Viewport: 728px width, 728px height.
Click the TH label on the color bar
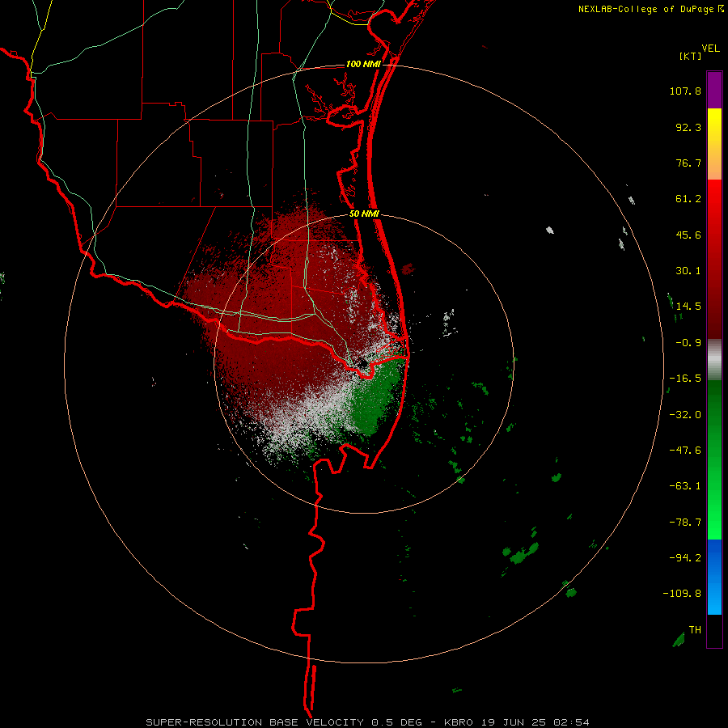[x=695, y=630]
